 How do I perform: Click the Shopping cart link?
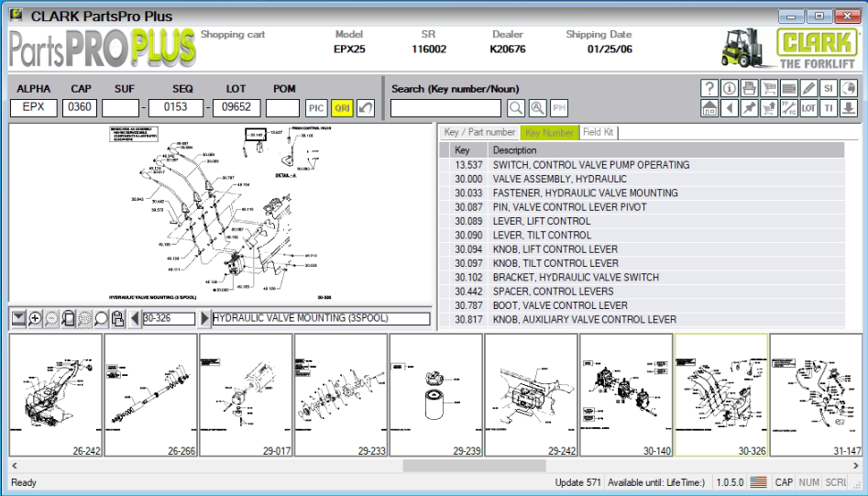(233, 34)
